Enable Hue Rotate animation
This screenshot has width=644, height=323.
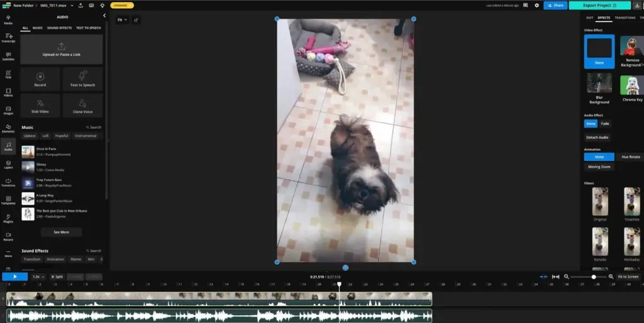coord(630,157)
